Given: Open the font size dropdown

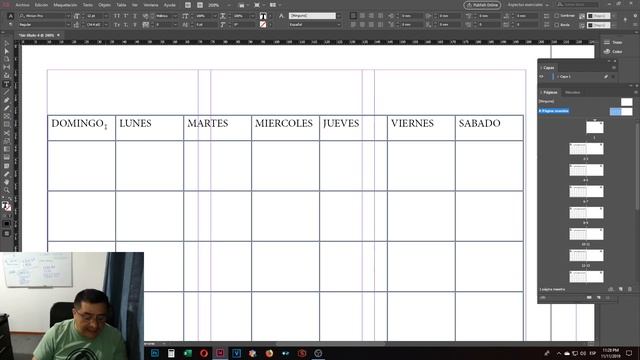Looking at the screenshot, I should pyautogui.click(x=97, y=16).
